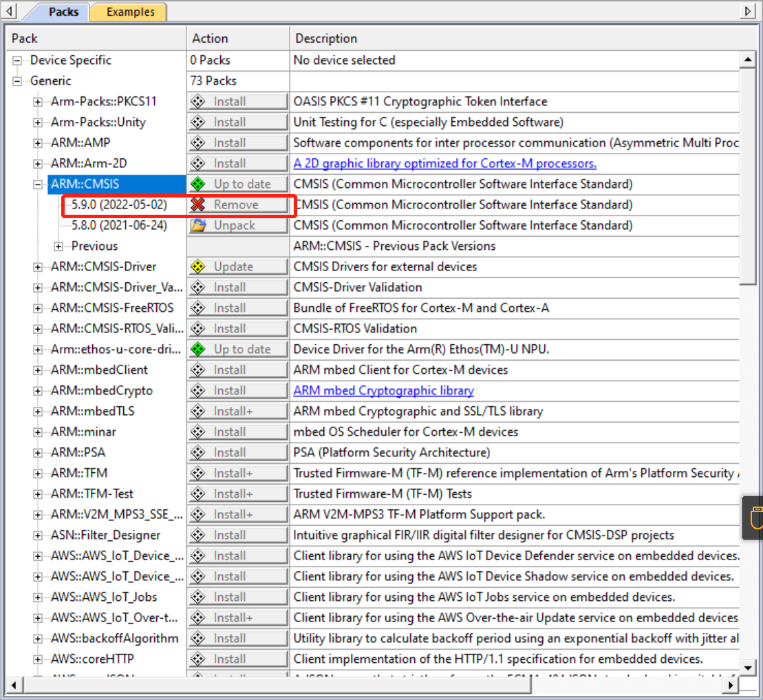Click the Action column header
Viewport: 763px width, 700px height.
click(238, 39)
